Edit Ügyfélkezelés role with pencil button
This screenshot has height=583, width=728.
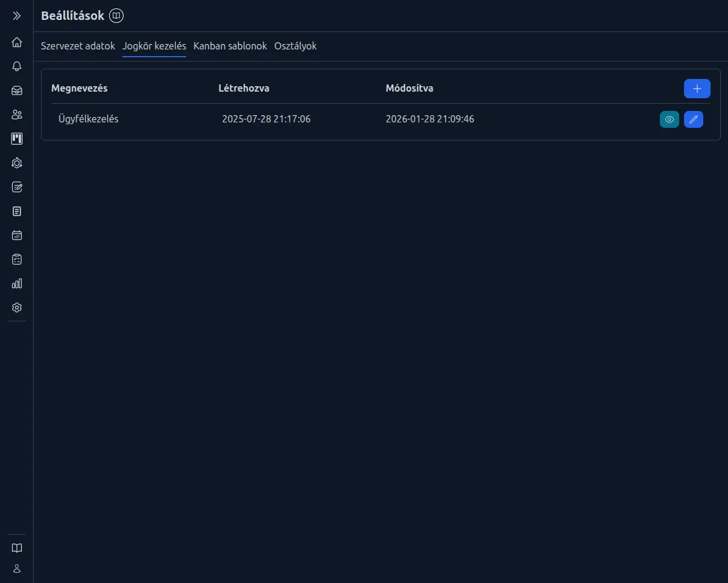pyautogui.click(x=693, y=119)
